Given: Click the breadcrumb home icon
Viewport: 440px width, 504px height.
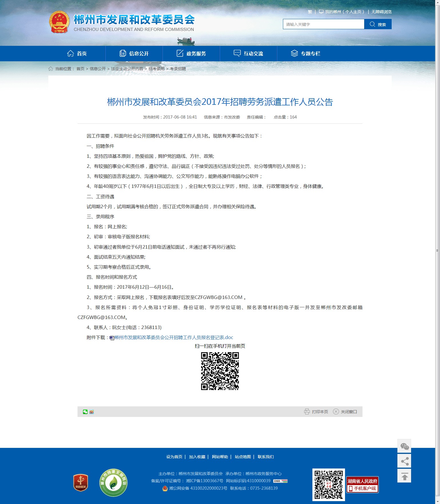Looking at the screenshot, I should [x=51, y=69].
